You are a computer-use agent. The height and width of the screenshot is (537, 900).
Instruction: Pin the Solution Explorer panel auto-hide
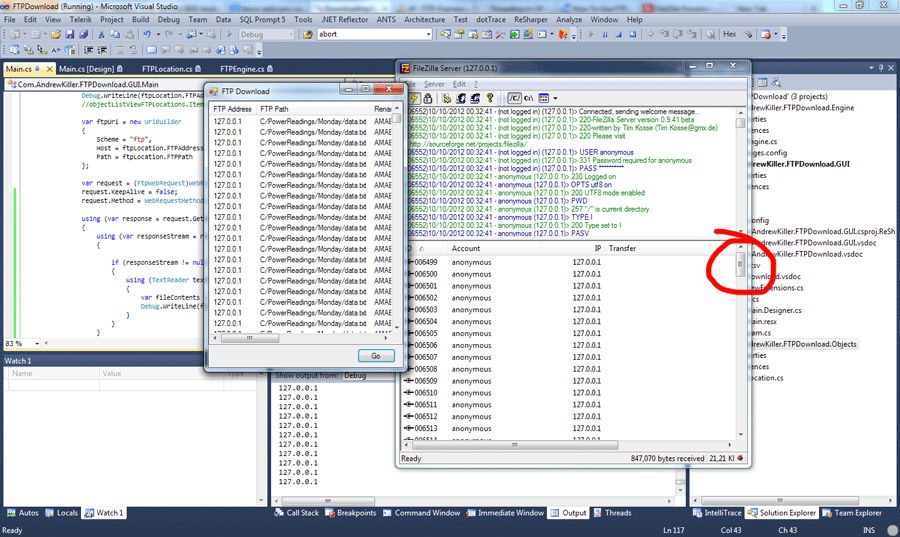click(x=881, y=67)
